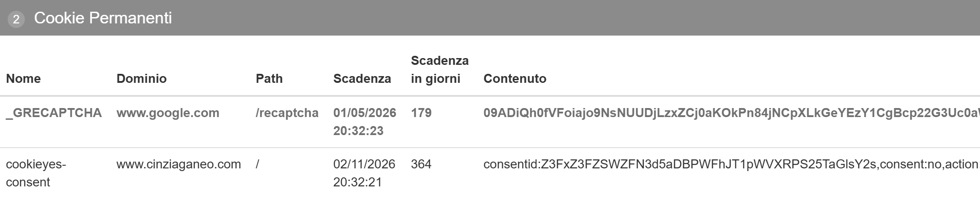
Task: Click the number 2 badge icon
Action: (x=16, y=19)
